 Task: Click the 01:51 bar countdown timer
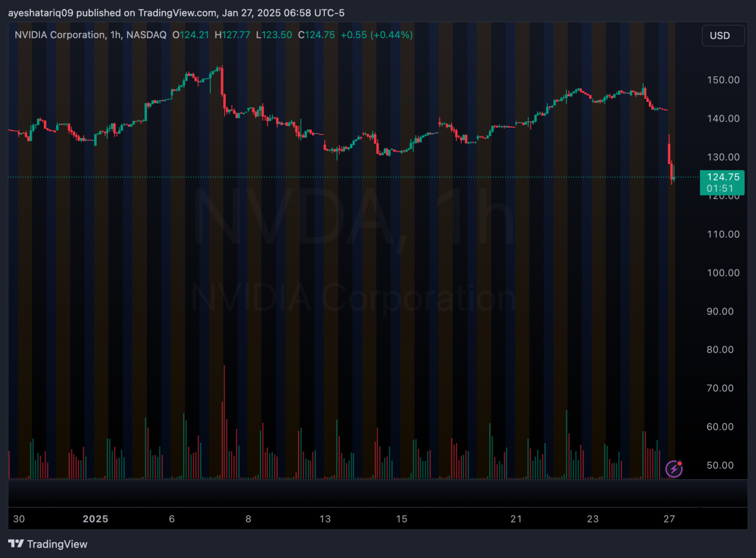tap(720, 189)
